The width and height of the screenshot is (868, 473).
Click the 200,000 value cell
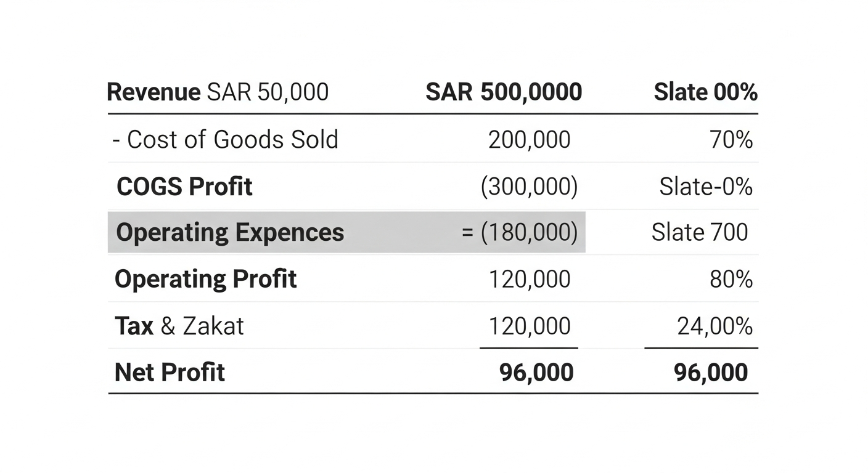530,140
